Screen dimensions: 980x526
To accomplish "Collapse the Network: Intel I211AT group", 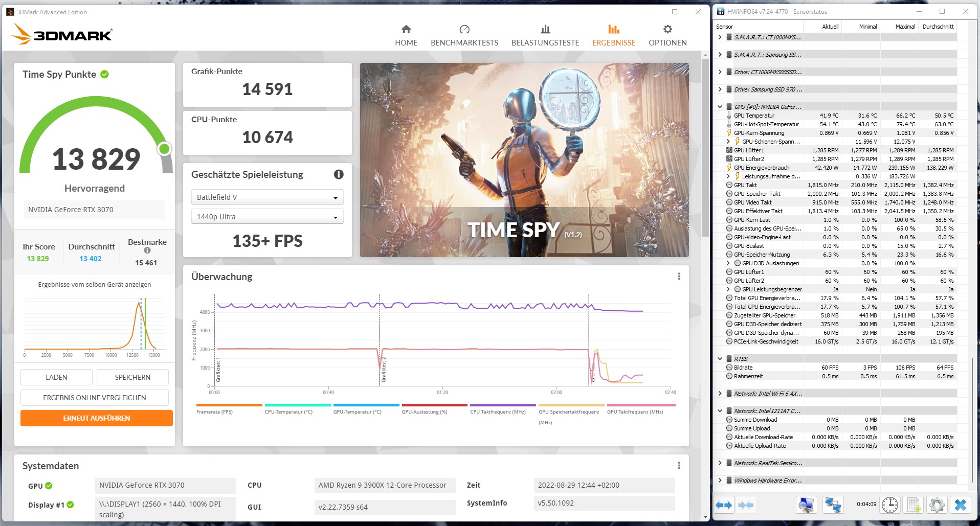I will [x=720, y=411].
